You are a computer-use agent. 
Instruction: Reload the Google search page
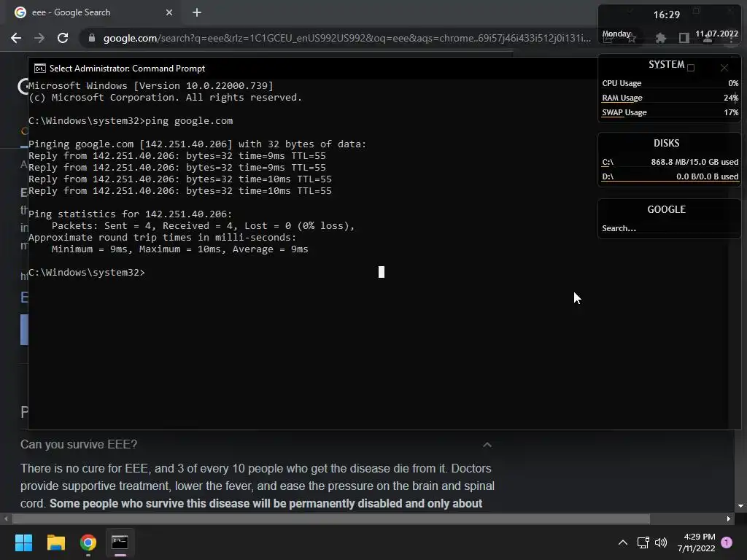pyautogui.click(x=63, y=38)
